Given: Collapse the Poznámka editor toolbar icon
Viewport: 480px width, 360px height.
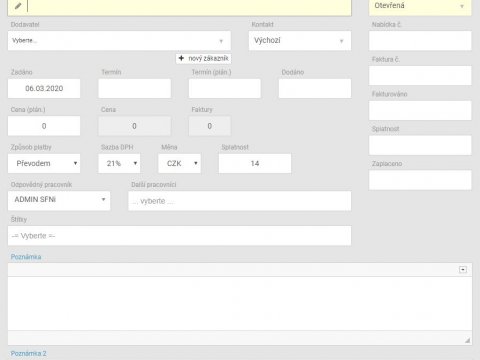Looking at the screenshot, I should click(463, 269).
